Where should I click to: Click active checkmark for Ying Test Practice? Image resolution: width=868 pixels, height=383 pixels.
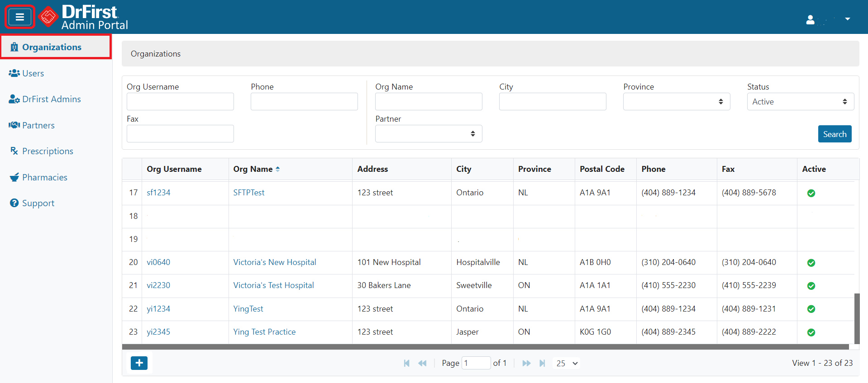(811, 332)
